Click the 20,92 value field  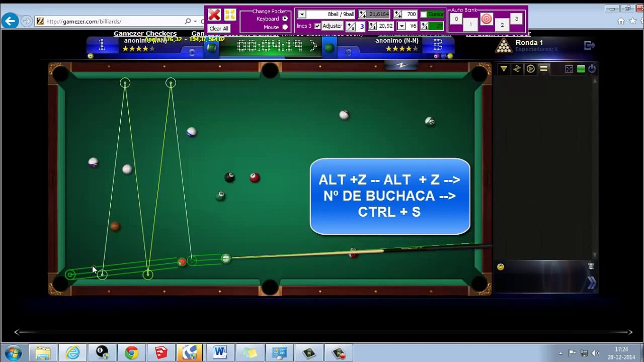point(386,26)
